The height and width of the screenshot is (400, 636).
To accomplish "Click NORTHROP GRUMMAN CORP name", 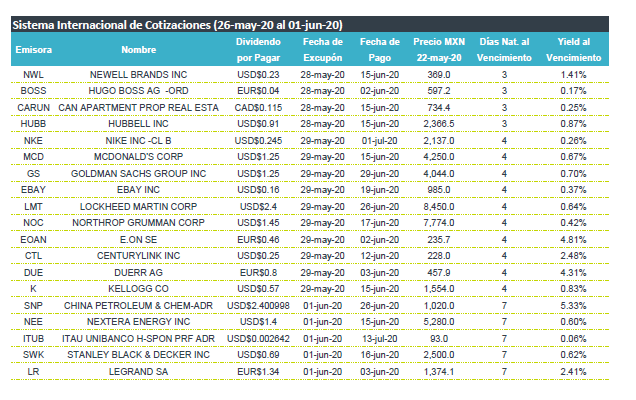I will [x=138, y=223].
